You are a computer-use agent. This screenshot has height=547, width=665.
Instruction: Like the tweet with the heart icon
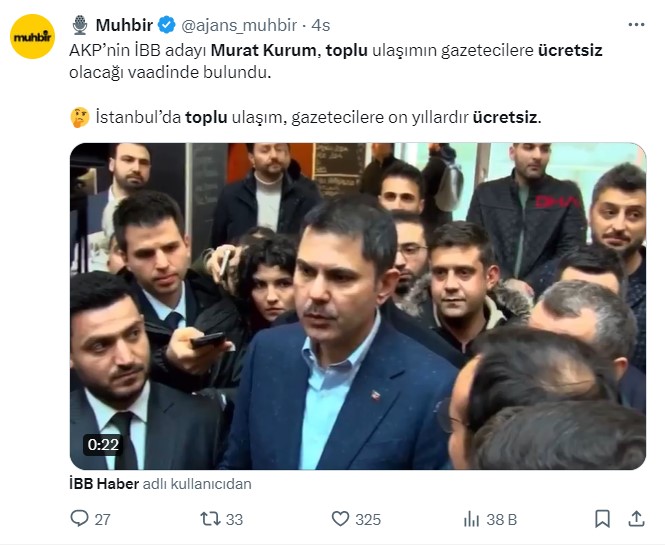pyautogui.click(x=340, y=519)
